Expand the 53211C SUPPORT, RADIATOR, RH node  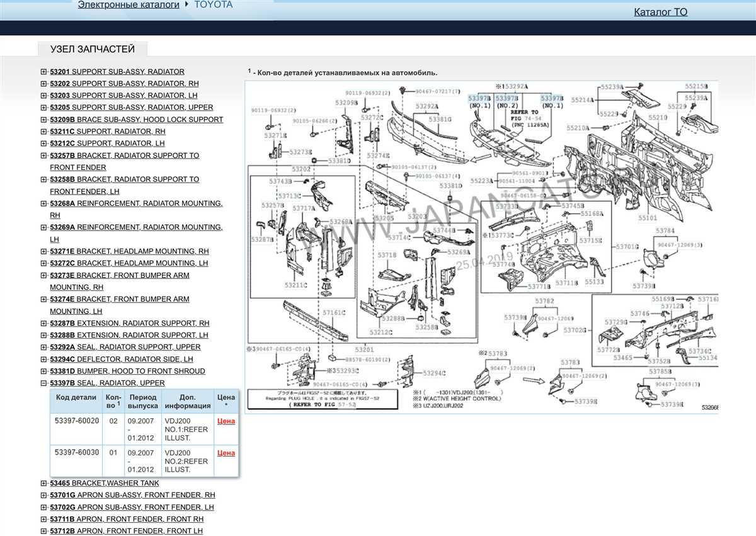(43, 131)
